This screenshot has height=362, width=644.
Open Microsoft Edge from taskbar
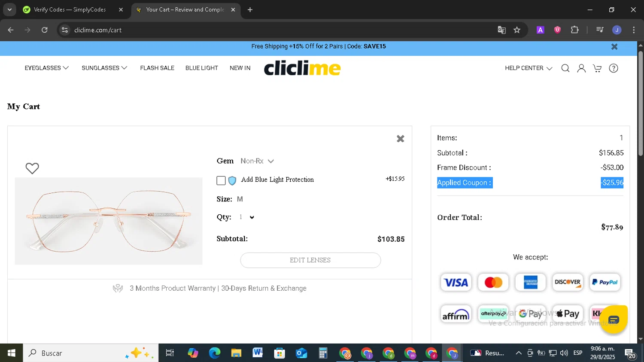click(x=214, y=353)
